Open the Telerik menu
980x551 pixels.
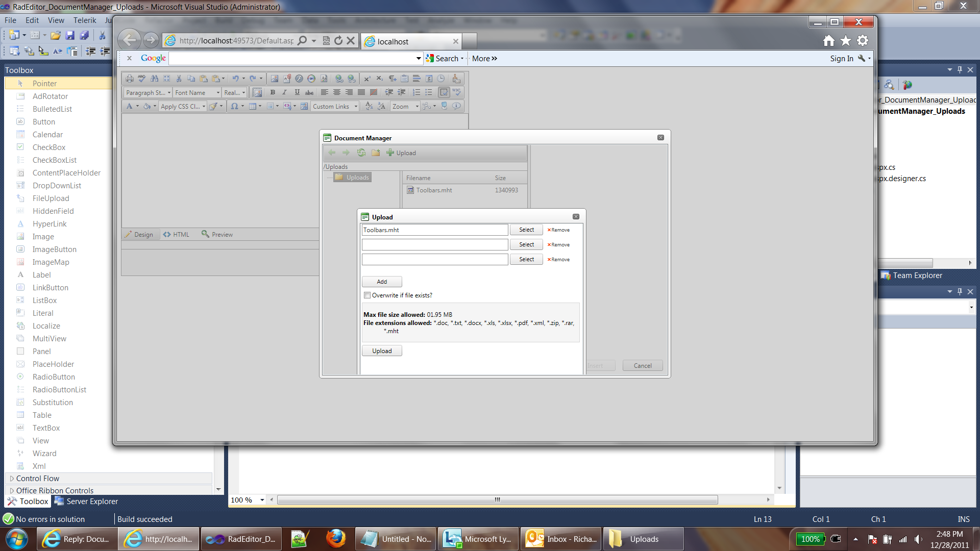(x=84, y=20)
